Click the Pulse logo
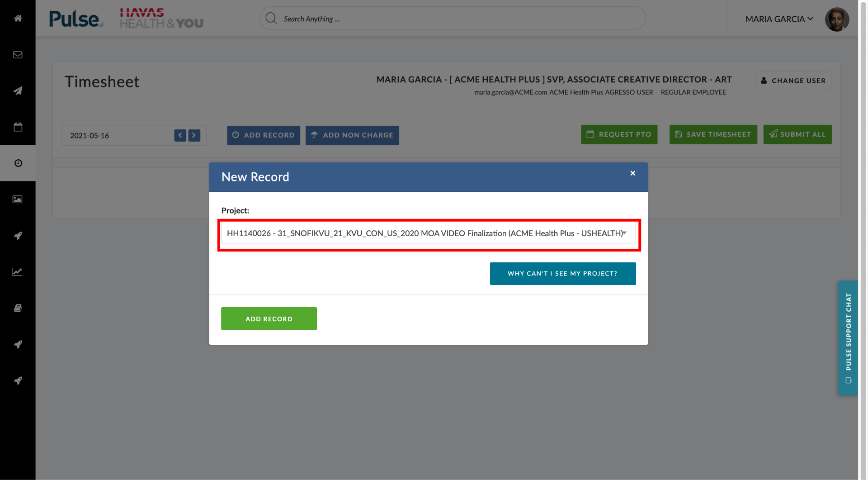868x480 pixels. (75, 19)
